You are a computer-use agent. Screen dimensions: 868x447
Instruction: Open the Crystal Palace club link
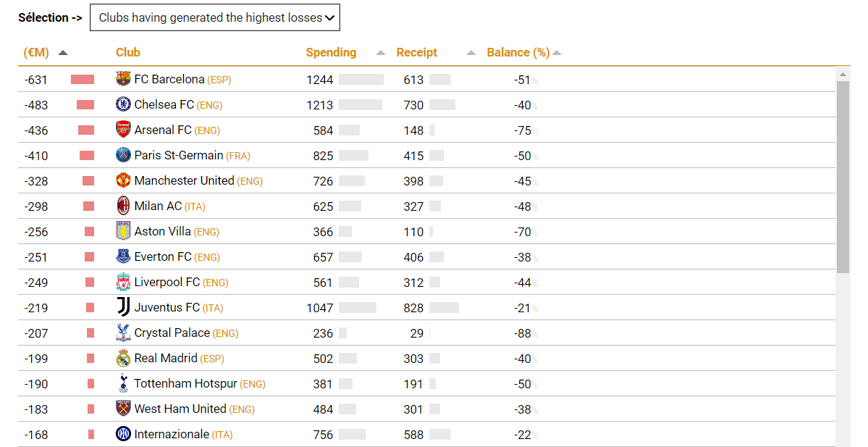point(172,333)
